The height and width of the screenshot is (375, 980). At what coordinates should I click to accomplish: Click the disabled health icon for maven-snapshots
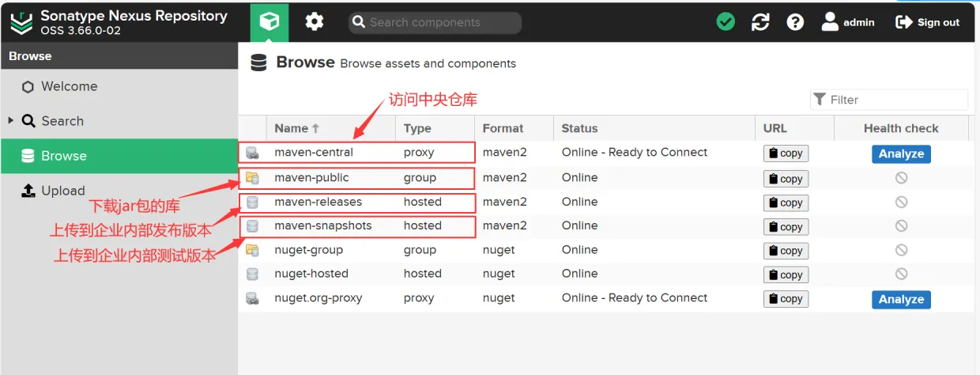pyautogui.click(x=901, y=226)
